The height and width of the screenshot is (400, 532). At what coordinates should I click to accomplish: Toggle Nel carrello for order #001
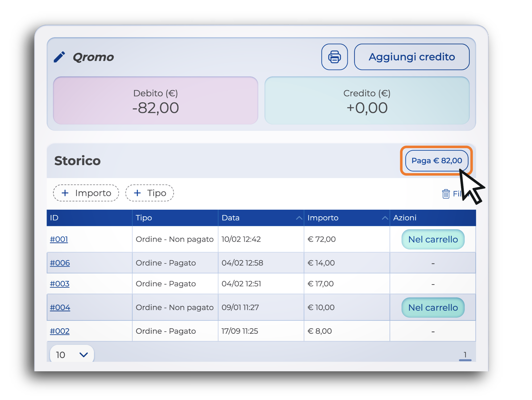(433, 239)
